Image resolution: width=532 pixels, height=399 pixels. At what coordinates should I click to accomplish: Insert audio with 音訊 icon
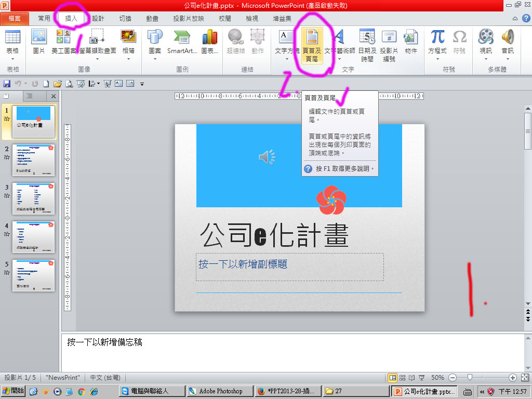(508, 37)
